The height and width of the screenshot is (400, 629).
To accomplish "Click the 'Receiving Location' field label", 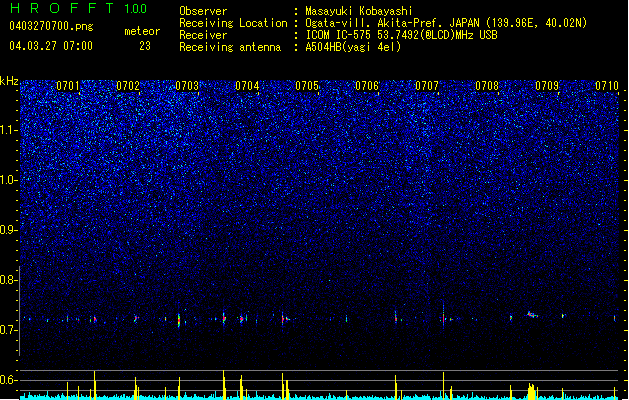I will [x=233, y=23].
